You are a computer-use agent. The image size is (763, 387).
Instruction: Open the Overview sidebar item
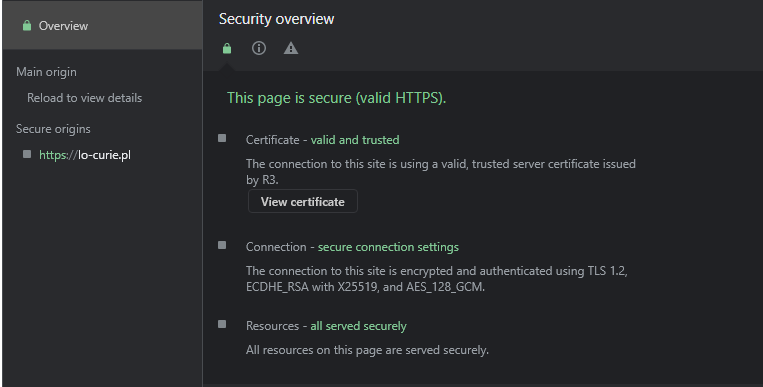[102, 25]
